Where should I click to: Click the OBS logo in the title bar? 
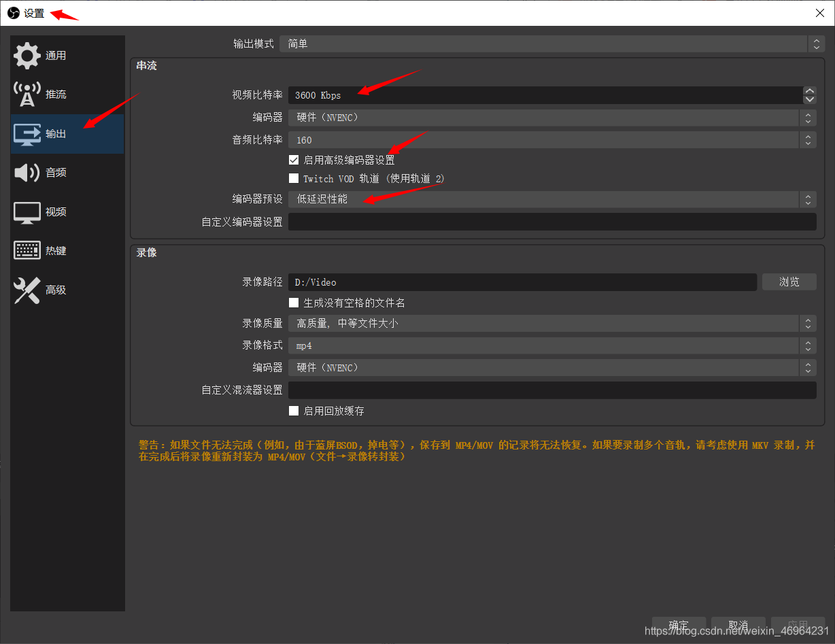point(13,13)
